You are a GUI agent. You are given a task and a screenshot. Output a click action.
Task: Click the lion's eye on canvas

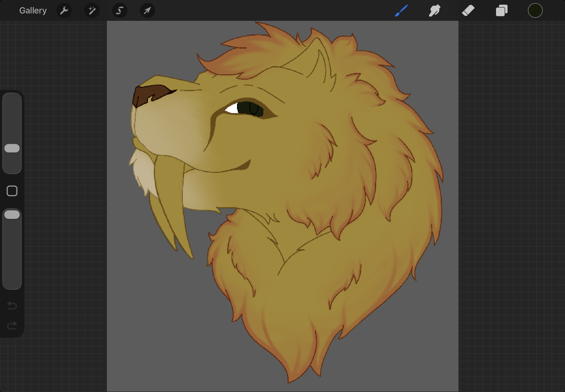(249, 109)
